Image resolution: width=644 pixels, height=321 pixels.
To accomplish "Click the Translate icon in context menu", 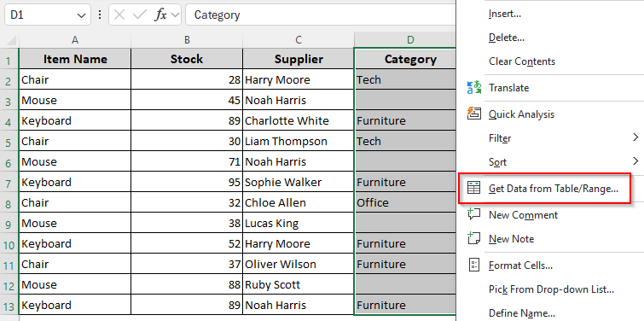I will pos(474,88).
